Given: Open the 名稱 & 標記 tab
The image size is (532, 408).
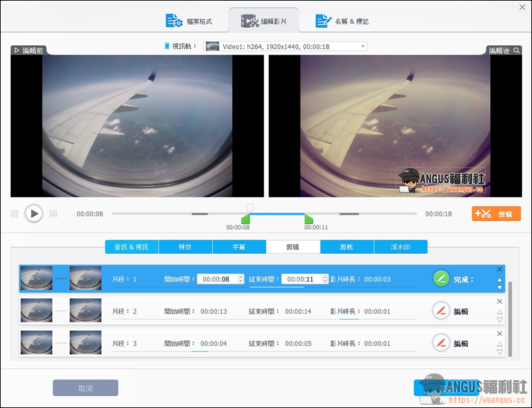Looking at the screenshot, I should 342,21.
